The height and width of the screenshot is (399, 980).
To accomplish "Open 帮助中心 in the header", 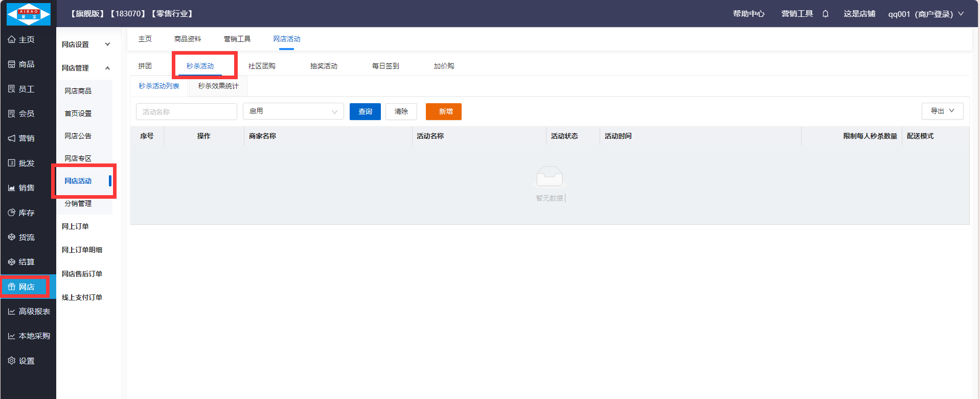I will 748,14.
